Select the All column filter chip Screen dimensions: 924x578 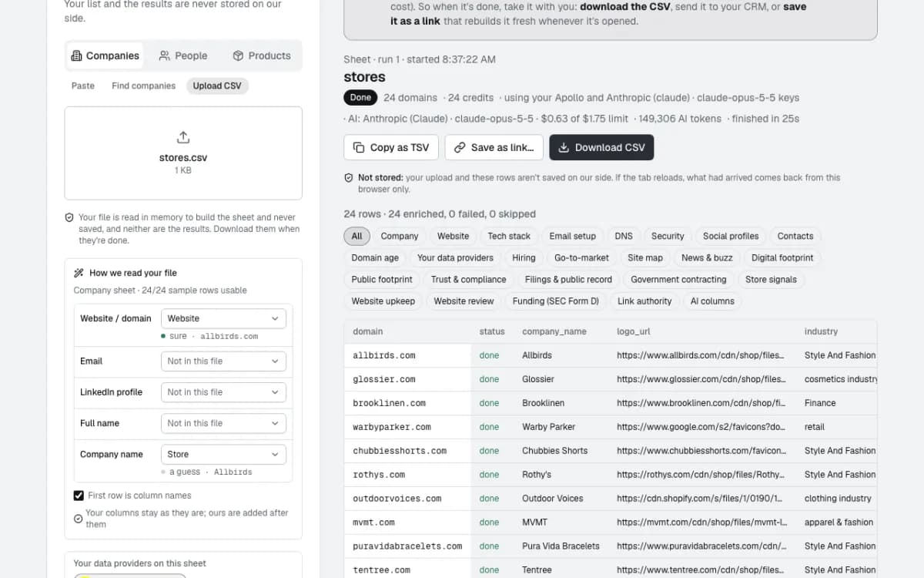pyautogui.click(x=357, y=236)
